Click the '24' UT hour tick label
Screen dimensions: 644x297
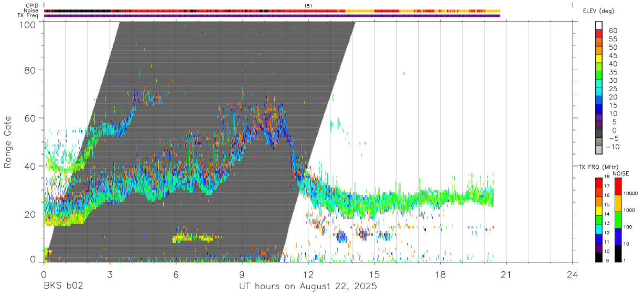[573, 273]
